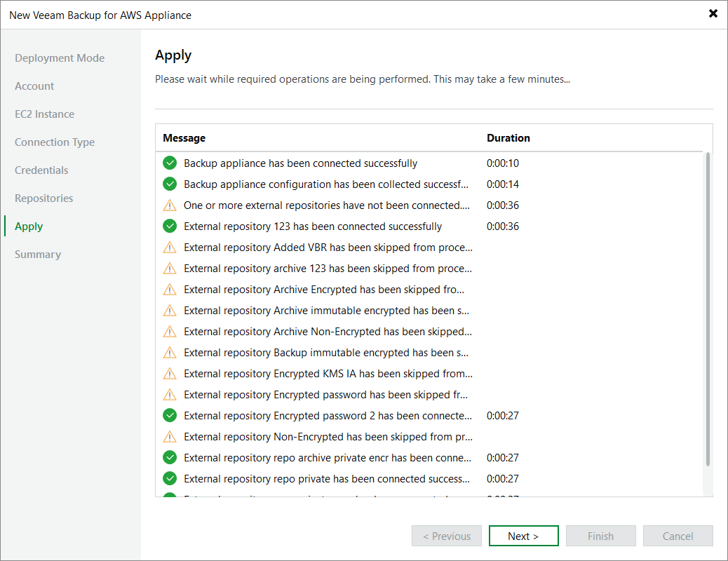The width and height of the screenshot is (728, 561).
Task: Click duration 0:00:27 for 'repo private' row
Action: pyautogui.click(x=503, y=479)
